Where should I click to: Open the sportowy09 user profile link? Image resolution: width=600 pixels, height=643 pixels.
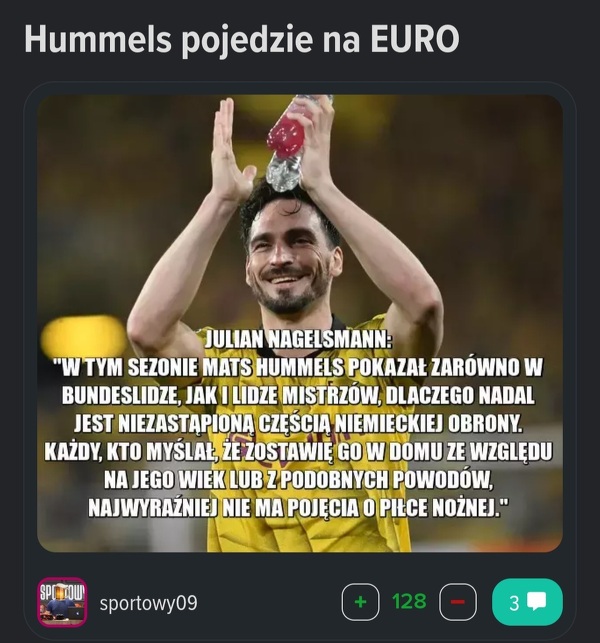(x=148, y=603)
